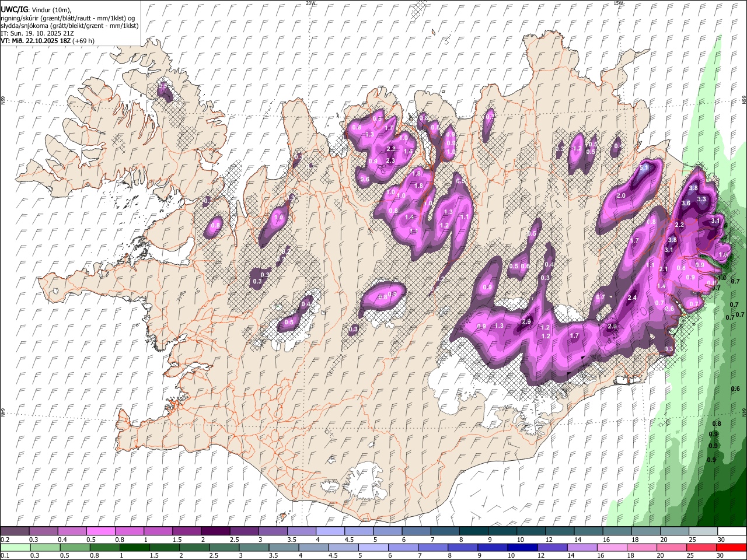Click the '2.6' snowfall value on the map

[x=612, y=327]
